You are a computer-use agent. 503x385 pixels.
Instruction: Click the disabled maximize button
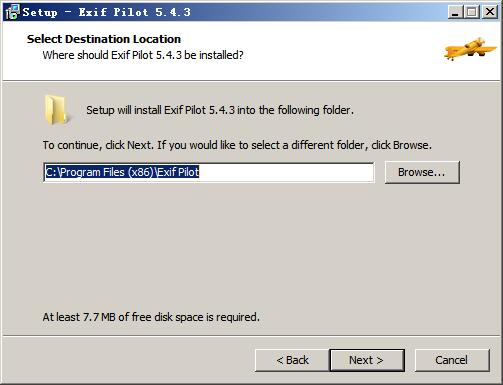pyautogui.click(x=472, y=12)
